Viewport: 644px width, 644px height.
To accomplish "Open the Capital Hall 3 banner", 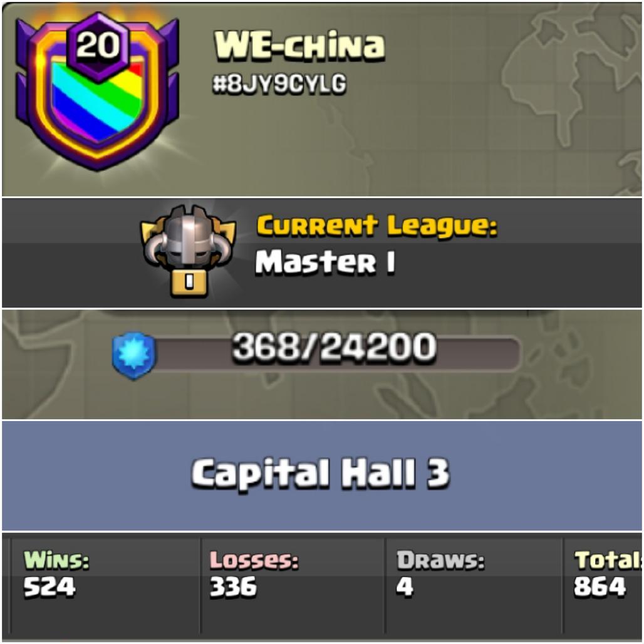I will [322, 475].
